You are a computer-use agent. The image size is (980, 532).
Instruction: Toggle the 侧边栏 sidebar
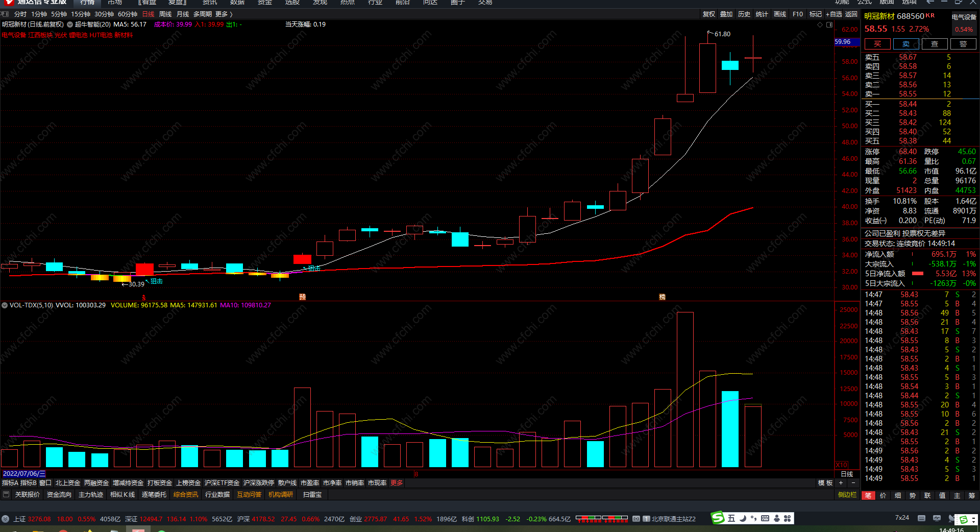847,495
